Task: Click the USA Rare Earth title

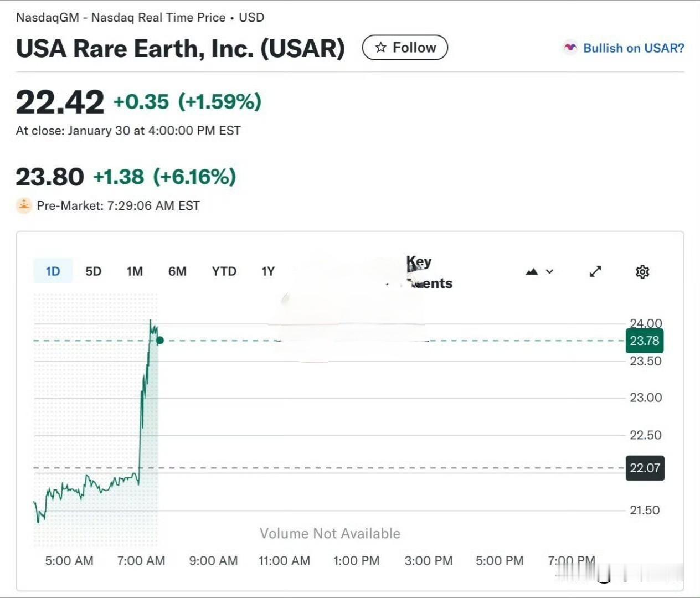Action: [180, 49]
